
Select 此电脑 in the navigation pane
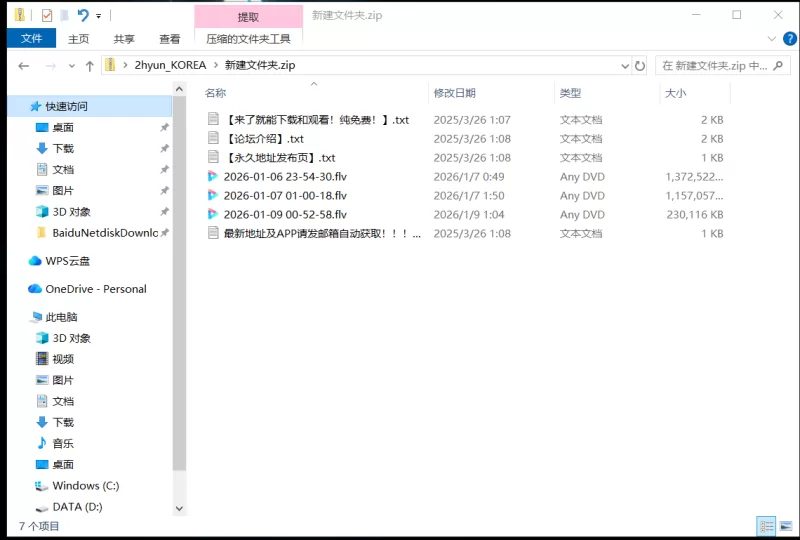point(61,317)
